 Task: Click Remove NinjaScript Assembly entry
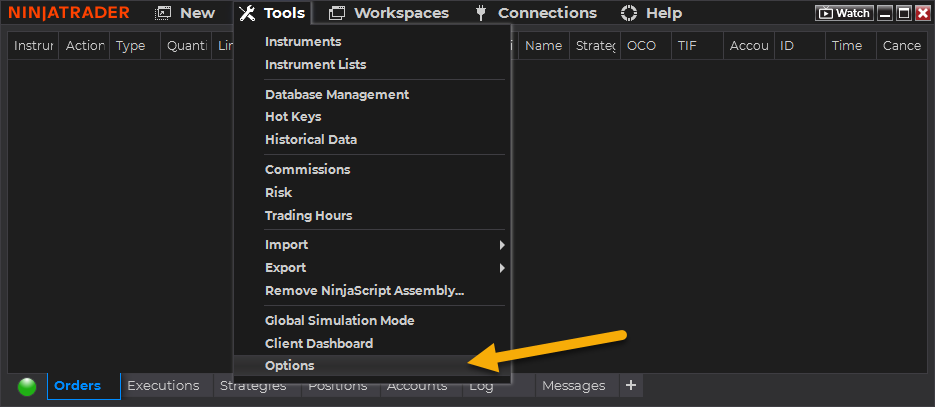coord(364,291)
